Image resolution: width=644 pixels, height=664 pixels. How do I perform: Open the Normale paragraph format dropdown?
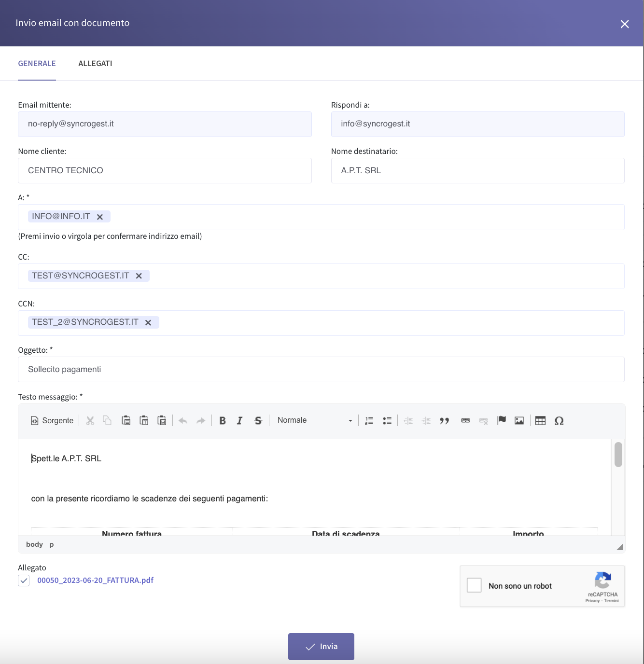(x=315, y=420)
